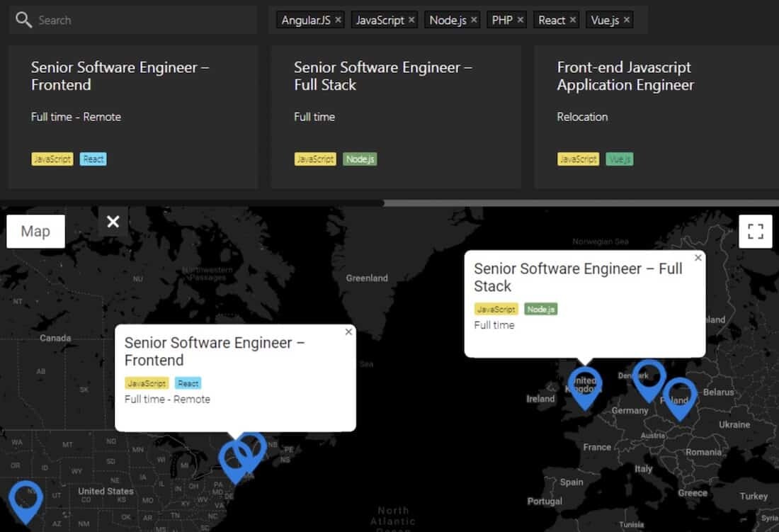Close the Full Stack map popup
Viewport: 779px width, 532px height.
(x=698, y=258)
